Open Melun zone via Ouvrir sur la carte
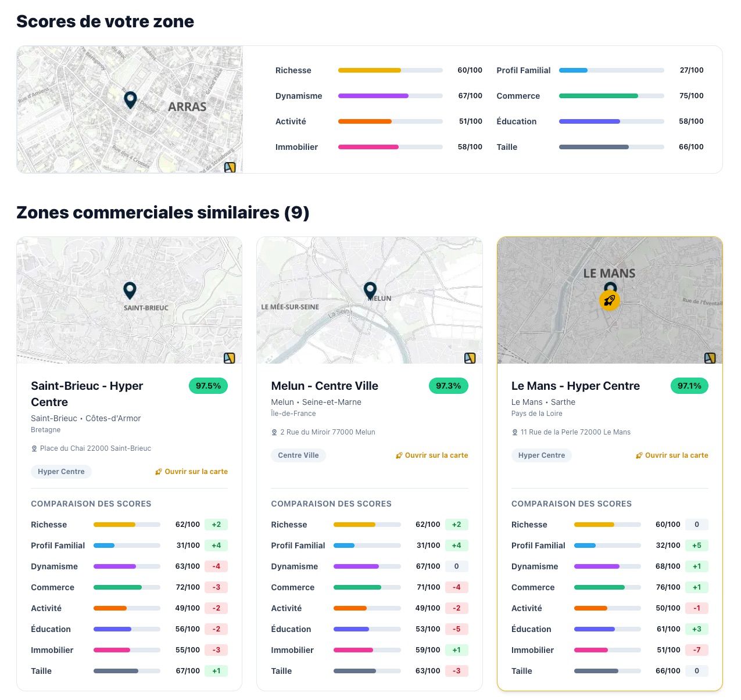The image size is (741, 700). point(432,455)
